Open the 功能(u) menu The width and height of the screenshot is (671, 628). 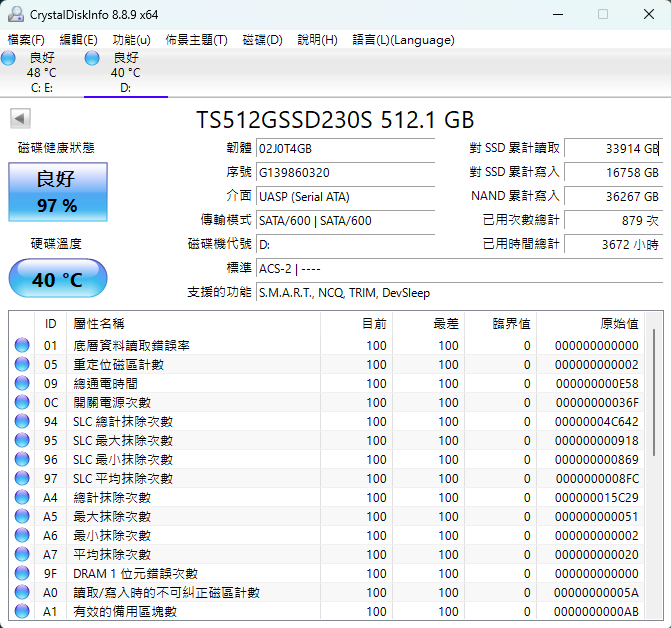131,40
